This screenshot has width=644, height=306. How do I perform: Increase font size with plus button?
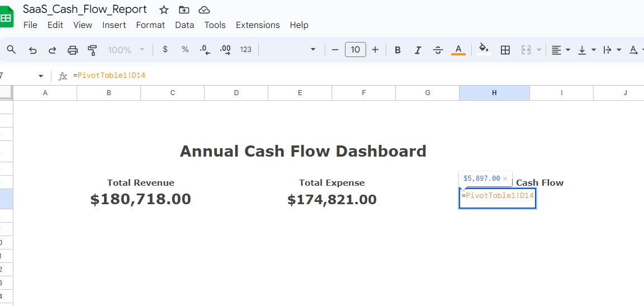click(x=375, y=50)
